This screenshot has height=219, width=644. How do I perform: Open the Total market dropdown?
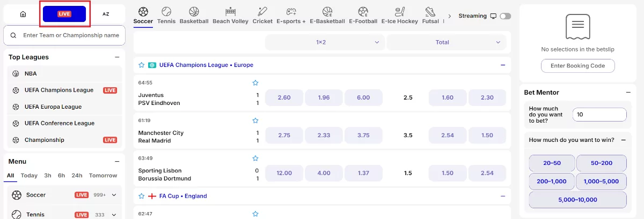click(446, 42)
